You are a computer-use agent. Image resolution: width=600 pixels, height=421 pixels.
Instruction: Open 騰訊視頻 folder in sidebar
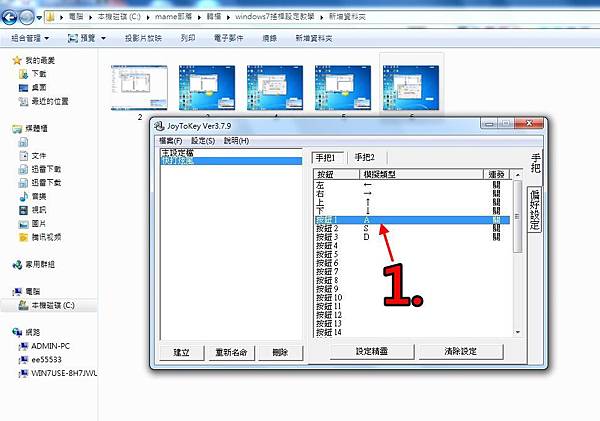pos(40,237)
